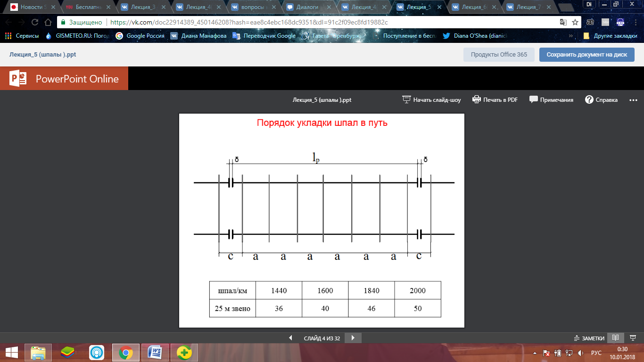
Task: Open Справка help
Action: click(x=601, y=99)
